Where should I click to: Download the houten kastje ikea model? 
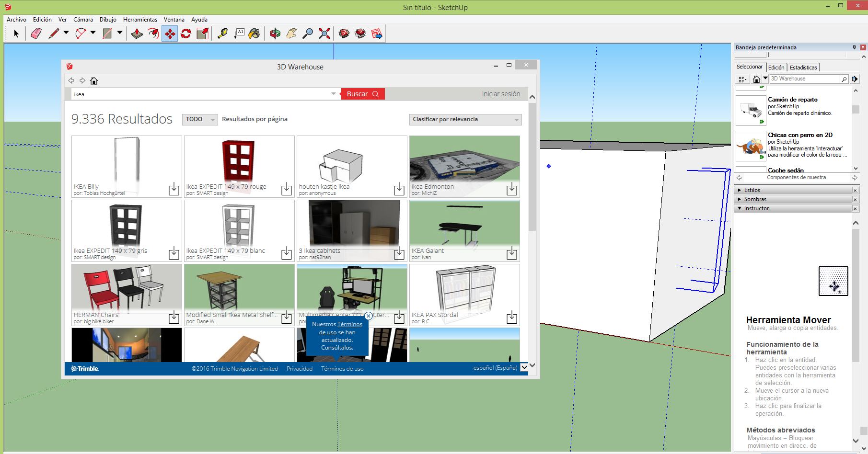point(399,189)
